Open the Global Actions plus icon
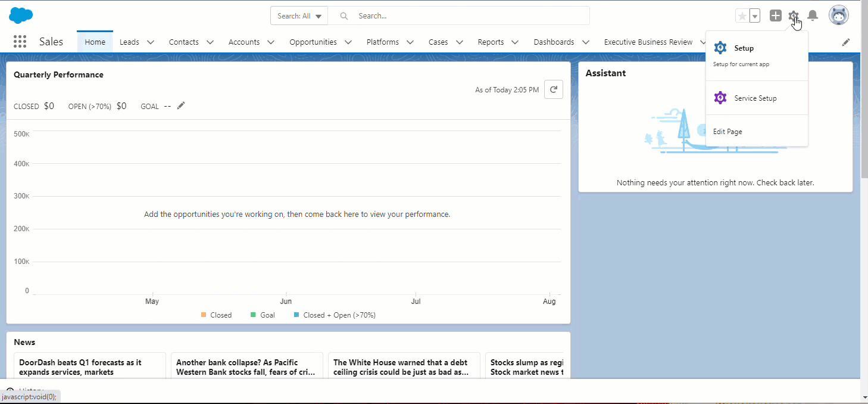 click(775, 16)
